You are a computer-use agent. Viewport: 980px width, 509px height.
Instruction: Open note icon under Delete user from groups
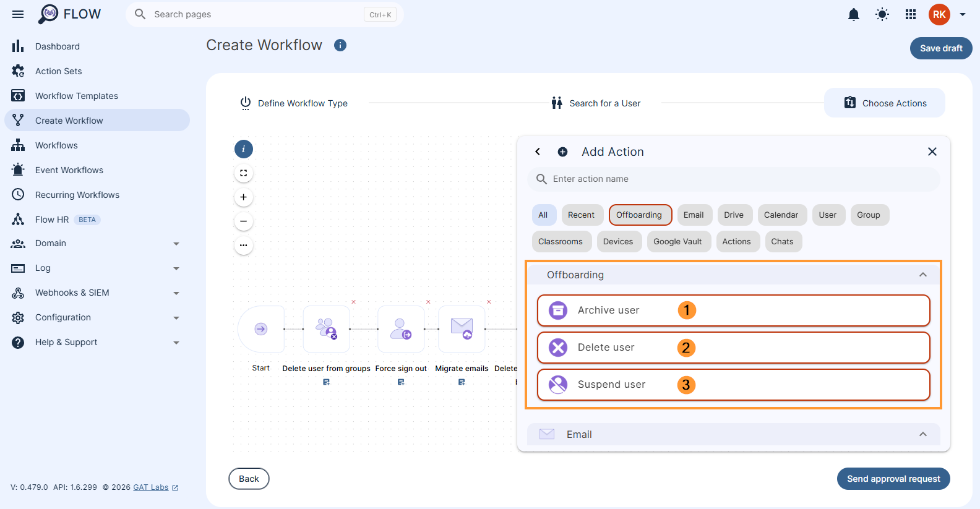[x=327, y=382]
